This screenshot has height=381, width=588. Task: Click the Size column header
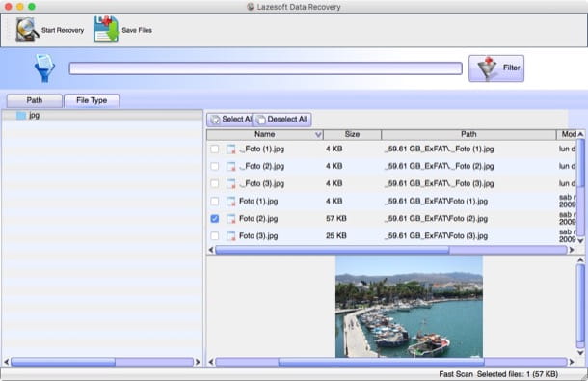352,134
